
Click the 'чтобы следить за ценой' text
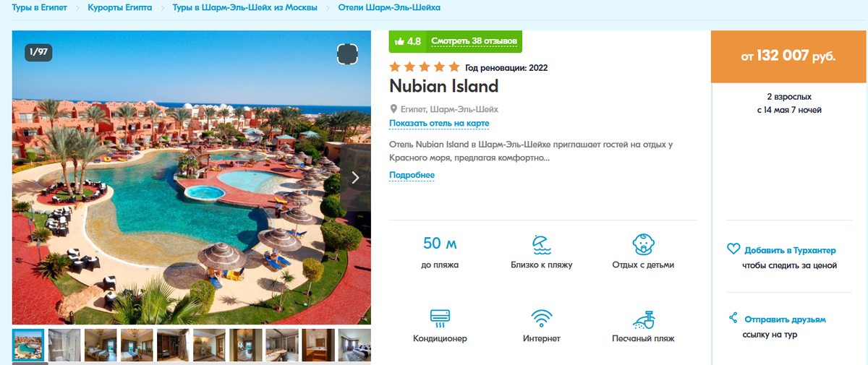pyautogui.click(x=789, y=266)
